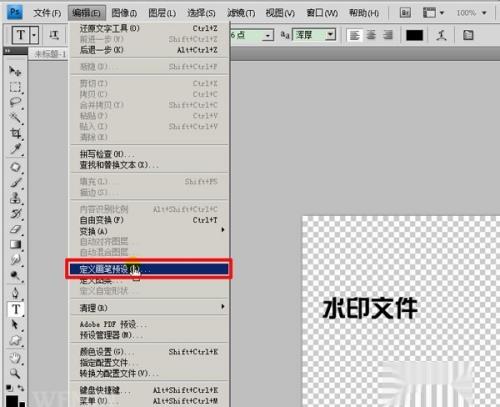Screen dimensions: 500x407
Task: Choose 颜色设置(G)... menu item
Action: pyautogui.click(x=149, y=352)
